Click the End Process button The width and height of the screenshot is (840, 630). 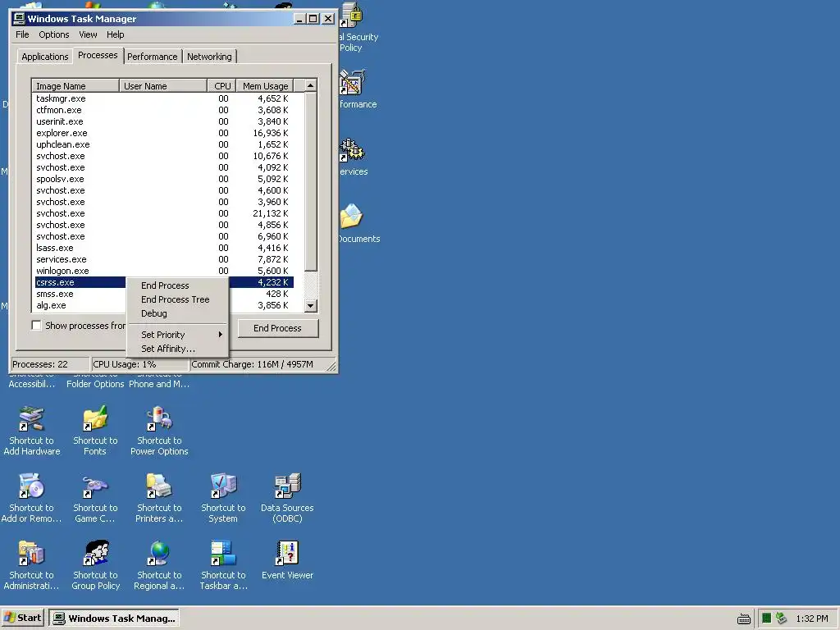click(x=278, y=328)
